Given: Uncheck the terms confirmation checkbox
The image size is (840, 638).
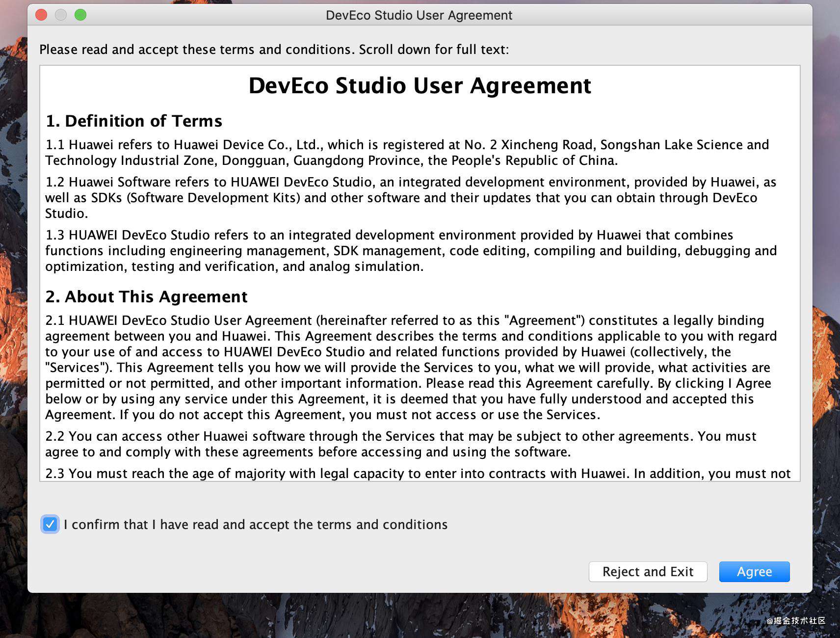Looking at the screenshot, I should tap(50, 524).
